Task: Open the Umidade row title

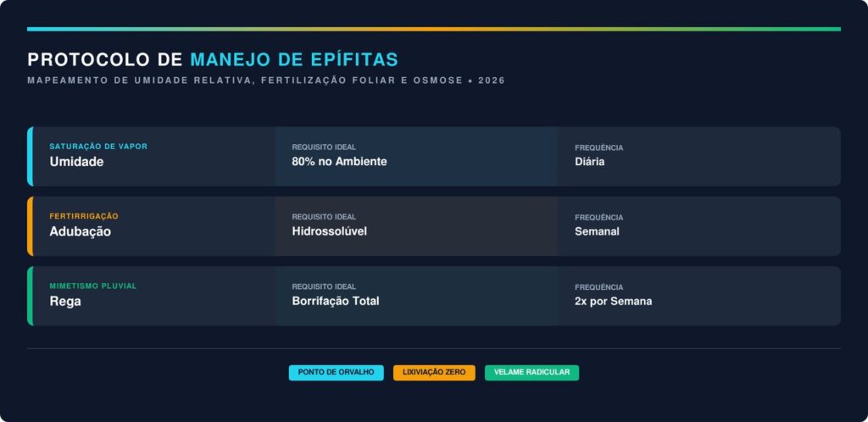Action: tap(76, 162)
